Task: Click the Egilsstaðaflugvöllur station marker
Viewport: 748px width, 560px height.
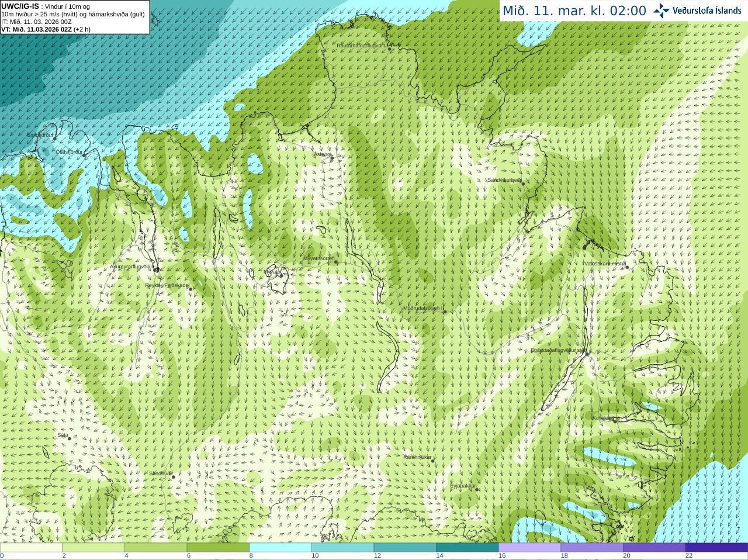Action: (587, 353)
